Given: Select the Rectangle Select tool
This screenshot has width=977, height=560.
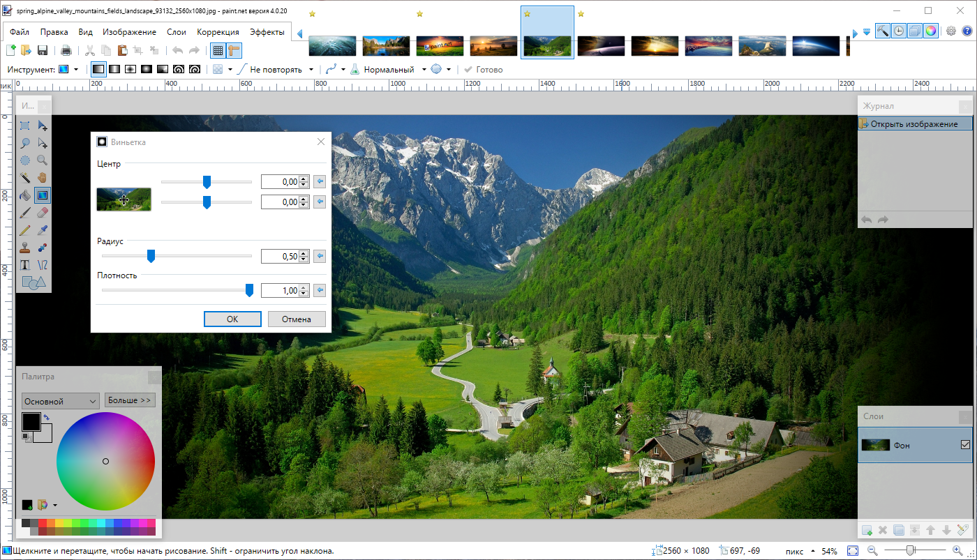Looking at the screenshot, I should [x=25, y=126].
